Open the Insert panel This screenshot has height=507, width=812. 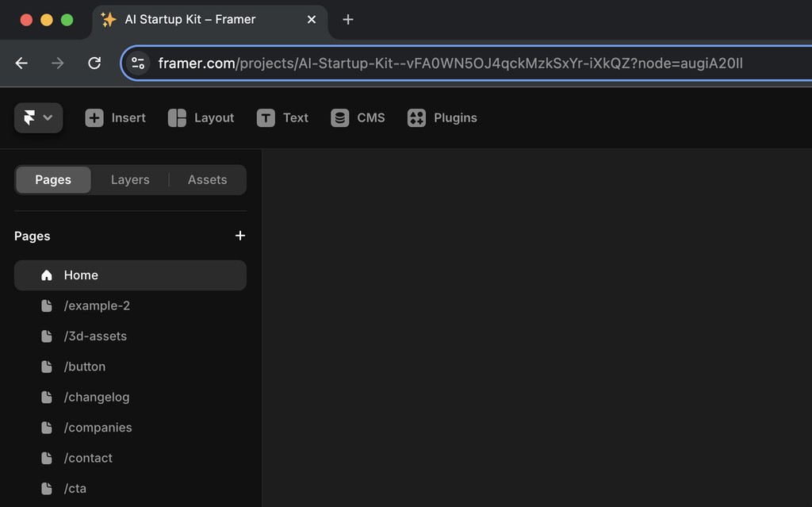(x=116, y=117)
